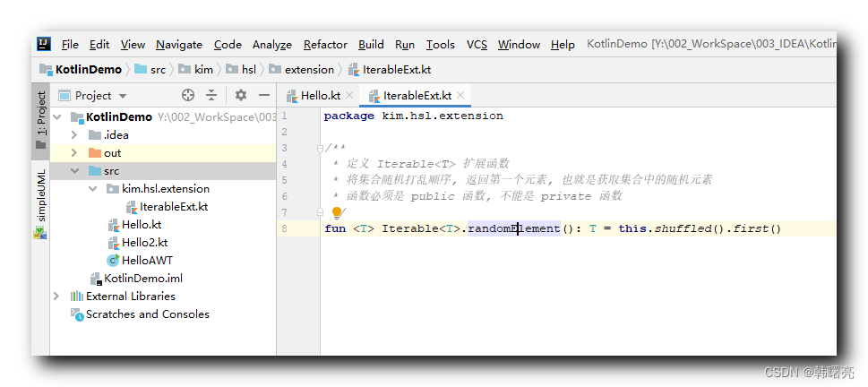This screenshot has width=868, height=387.
Task: Select the src folder row
Action: (163, 171)
